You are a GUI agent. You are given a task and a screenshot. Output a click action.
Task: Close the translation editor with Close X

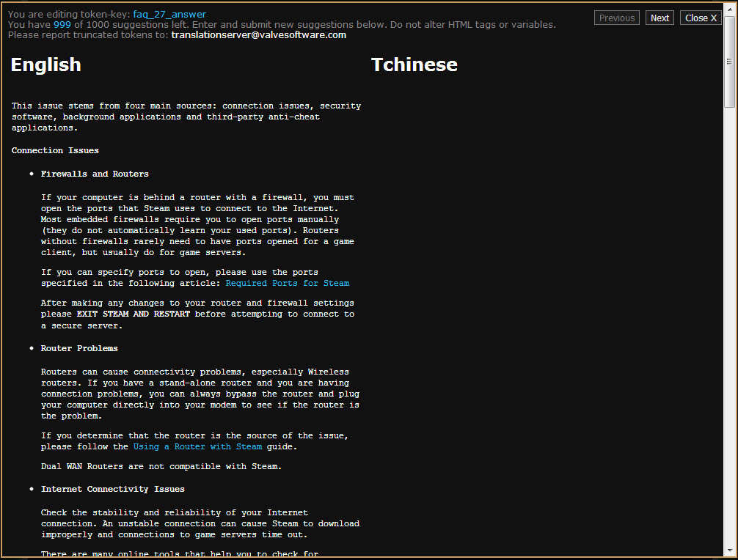click(701, 18)
